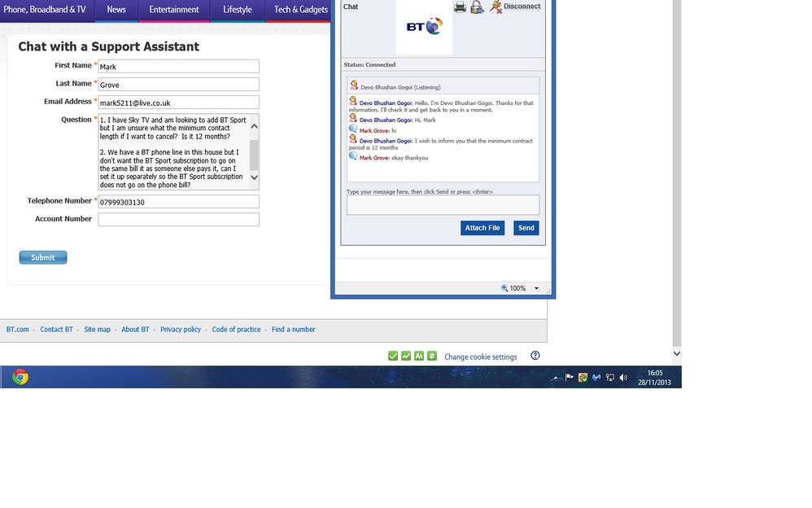
Task: Print the chat transcript via printer icon
Action: click(x=460, y=7)
